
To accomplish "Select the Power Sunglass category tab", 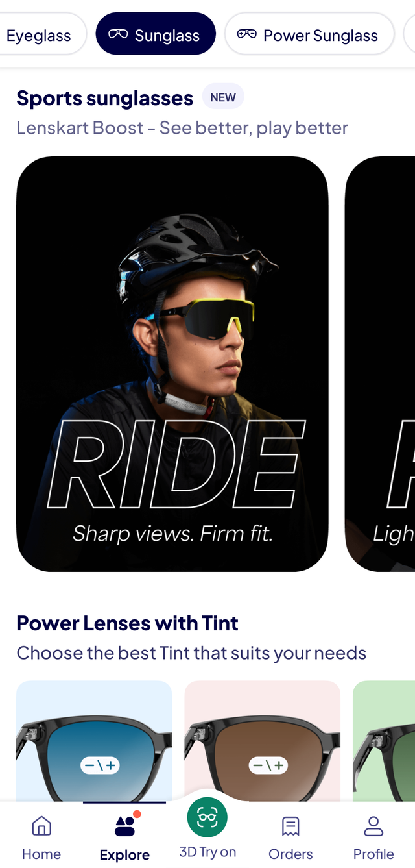I will pyautogui.click(x=309, y=35).
